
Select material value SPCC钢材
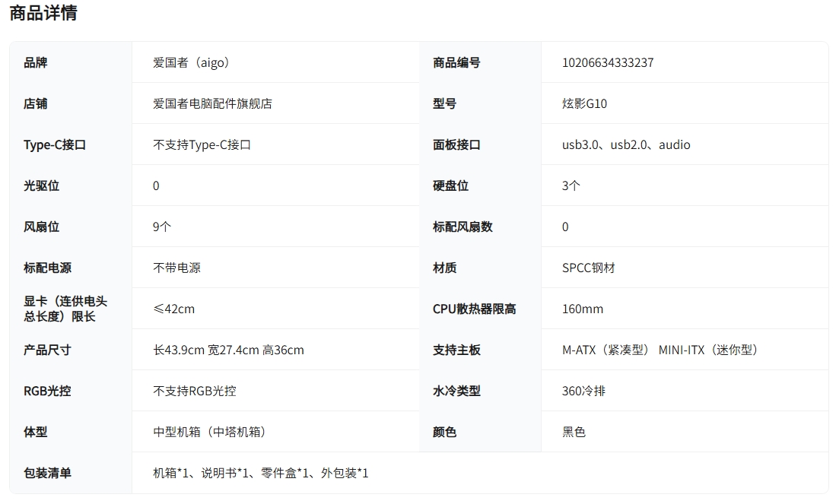[589, 268]
